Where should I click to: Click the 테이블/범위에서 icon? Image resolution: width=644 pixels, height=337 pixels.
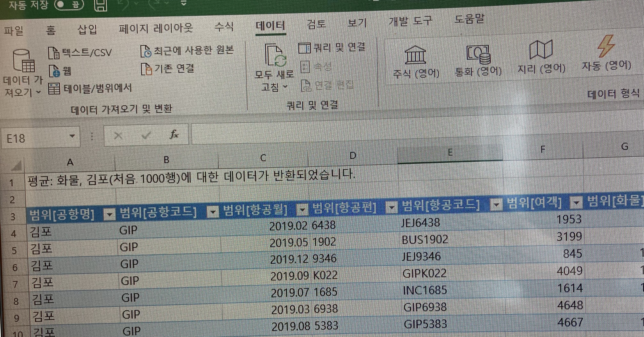pyautogui.click(x=54, y=89)
